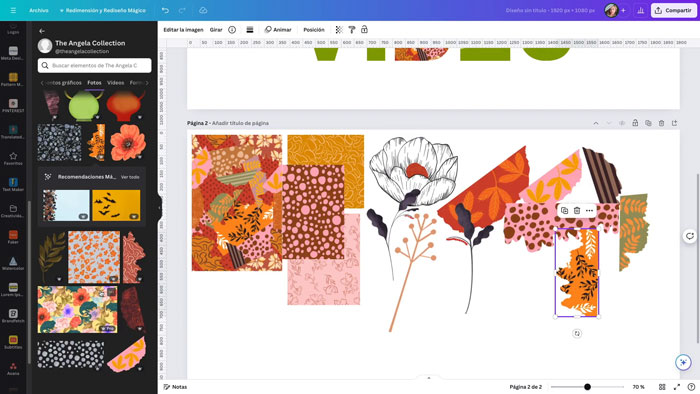
Task: Collapse the side panel with the arrow handle
Action: (x=159, y=208)
